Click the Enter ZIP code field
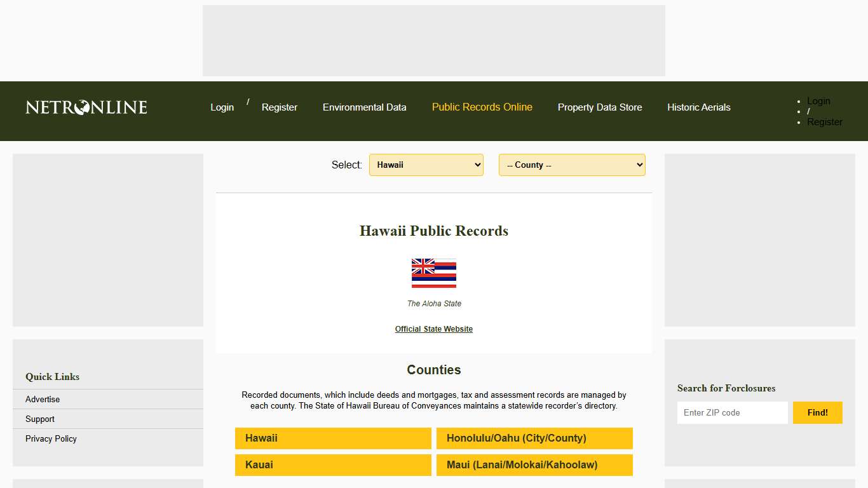This screenshot has height=488, width=868. coord(732,412)
